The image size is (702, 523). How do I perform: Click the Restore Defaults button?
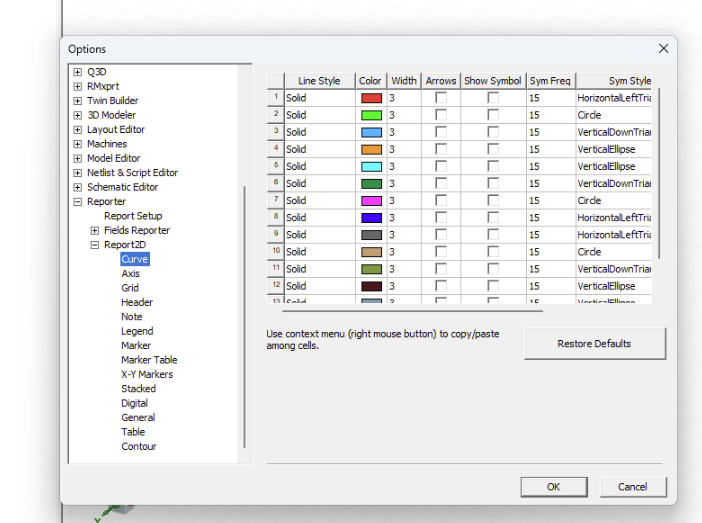[594, 344]
